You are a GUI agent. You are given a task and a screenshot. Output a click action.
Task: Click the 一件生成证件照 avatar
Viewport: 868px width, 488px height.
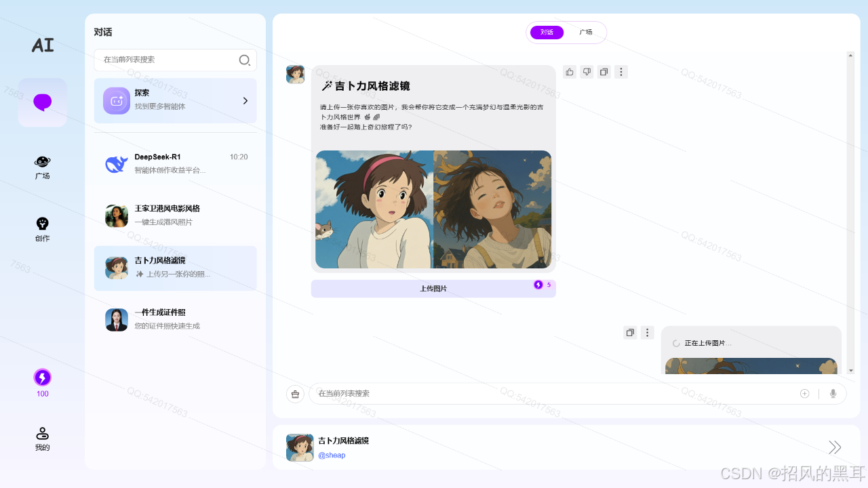117,320
